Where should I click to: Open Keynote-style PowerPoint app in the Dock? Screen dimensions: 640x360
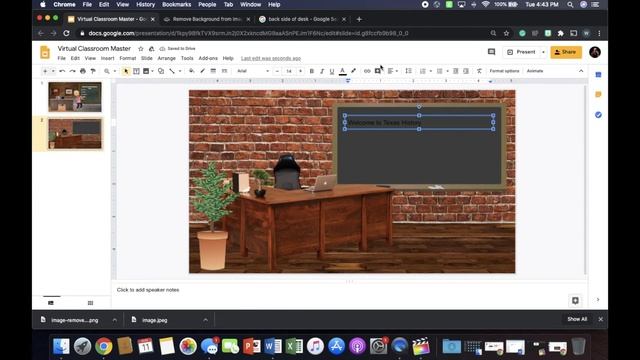coord(251,346)
